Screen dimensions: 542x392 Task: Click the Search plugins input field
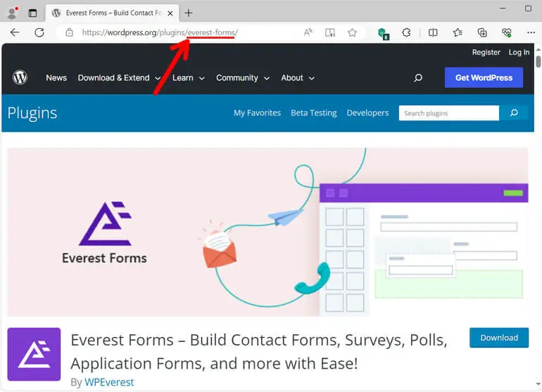point(448,113)
